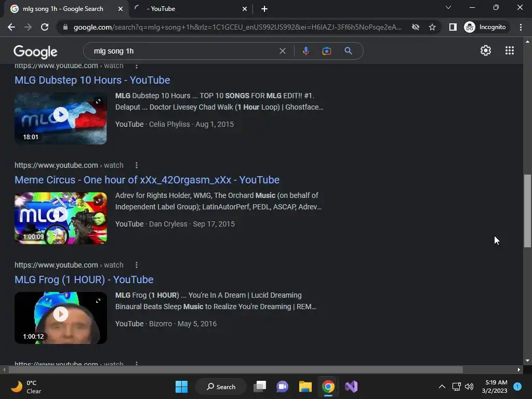Show hidden system tray icons
The height and width of the screenshot is (399, 532).
point(442,387)
